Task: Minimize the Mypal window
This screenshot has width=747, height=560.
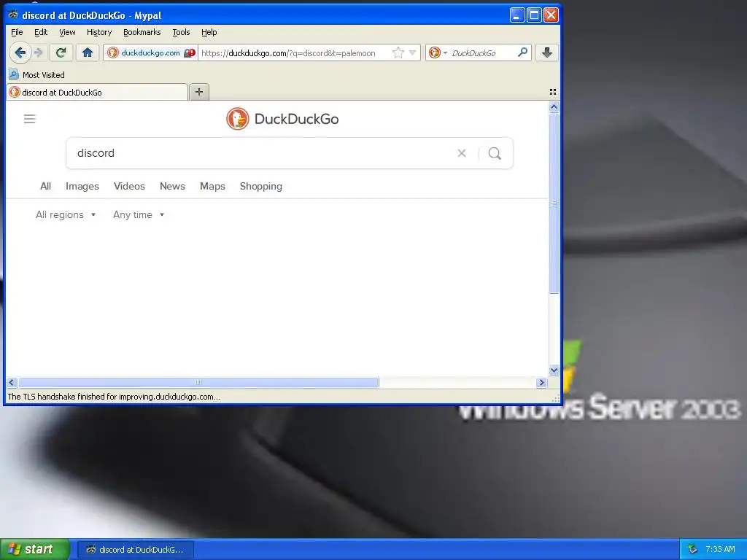Action: click(x=517, y=15)
